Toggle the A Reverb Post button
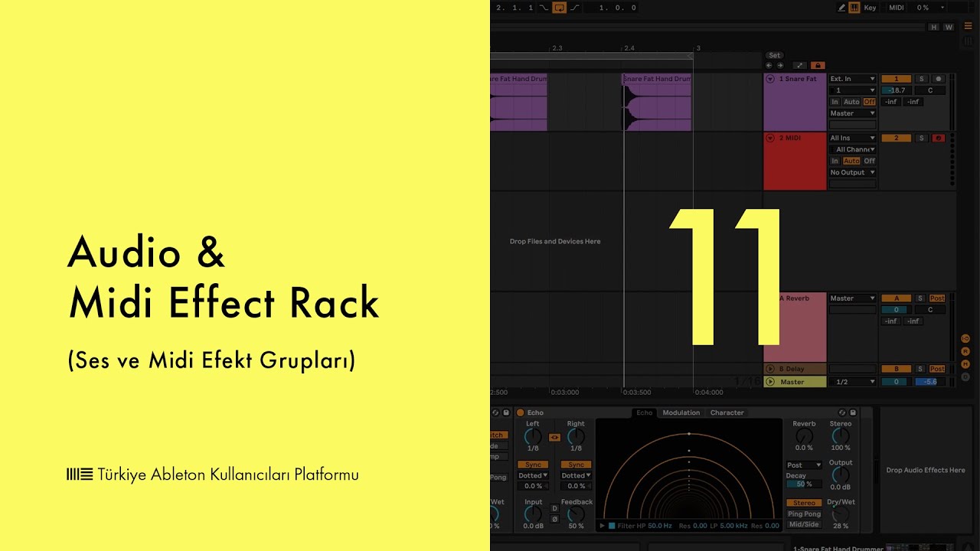The image size is (980, 551). (x=938, y=298)
